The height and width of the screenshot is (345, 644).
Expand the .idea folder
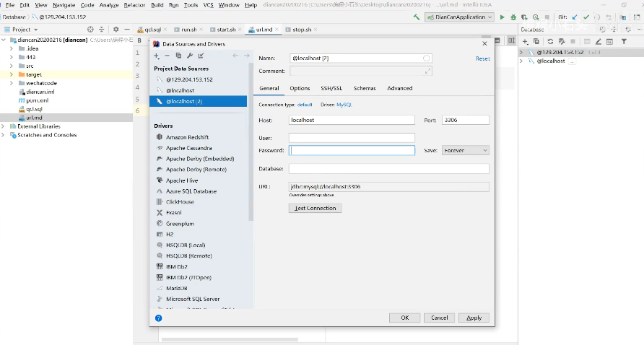point(12,48)
